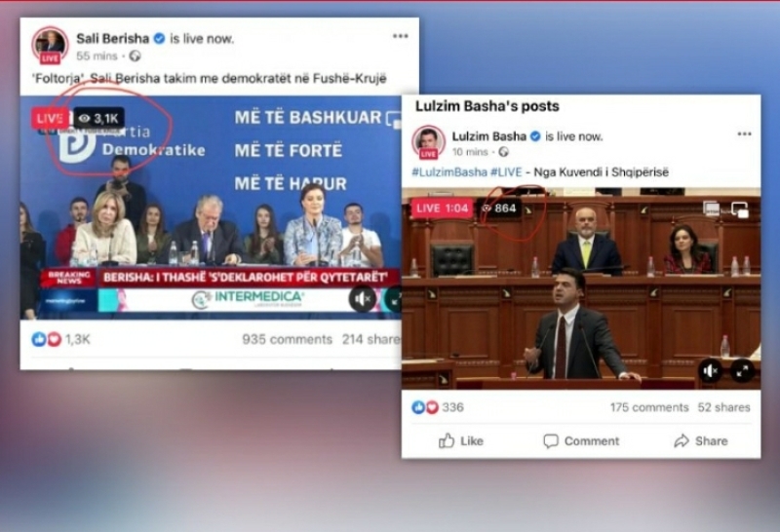Click the #LulzimBasha hashtag
Image resolution: width=780 pixels, height=532 pixels.
(449, 172)
